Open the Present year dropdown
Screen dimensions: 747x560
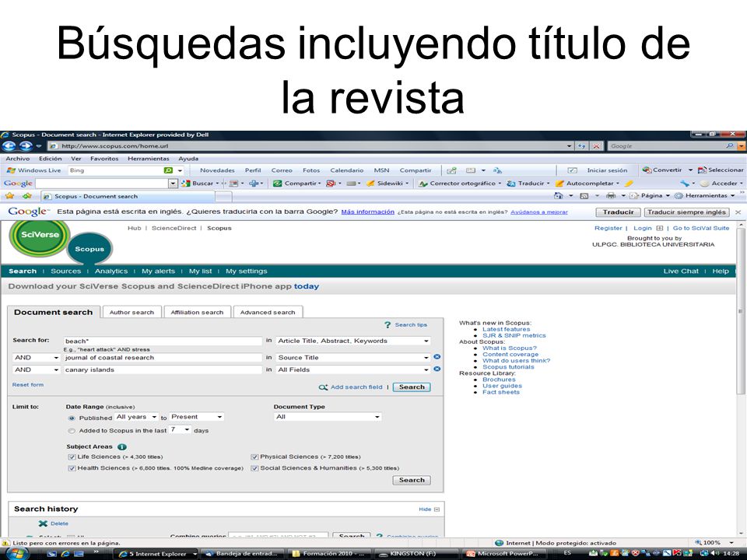point(197,417)
